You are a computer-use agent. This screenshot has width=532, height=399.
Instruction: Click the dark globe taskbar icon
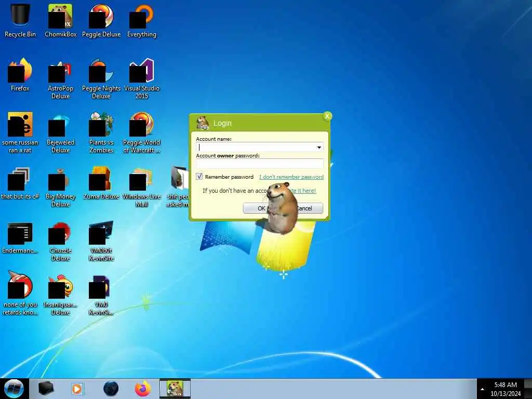(x=111, y=389)
